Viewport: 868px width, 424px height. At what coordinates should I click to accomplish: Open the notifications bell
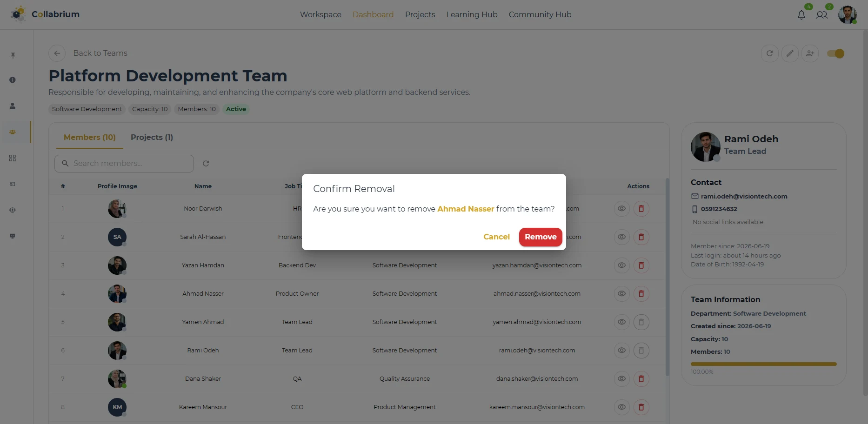point(801,15)
